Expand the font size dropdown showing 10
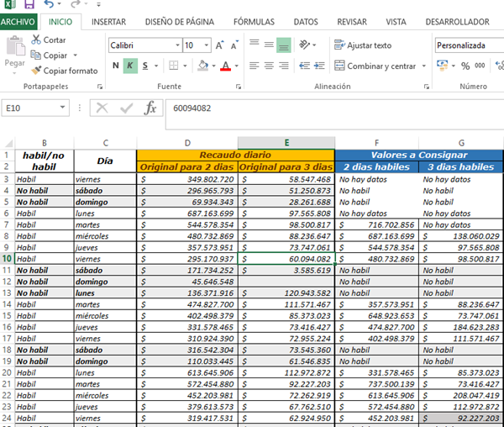The height and width of the screenshot is (427, 504). [206, 45]
